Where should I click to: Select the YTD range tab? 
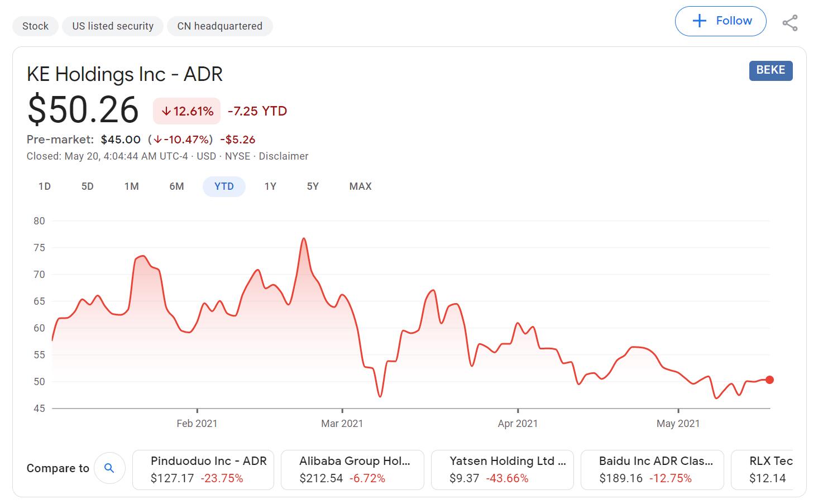[224, 186]
